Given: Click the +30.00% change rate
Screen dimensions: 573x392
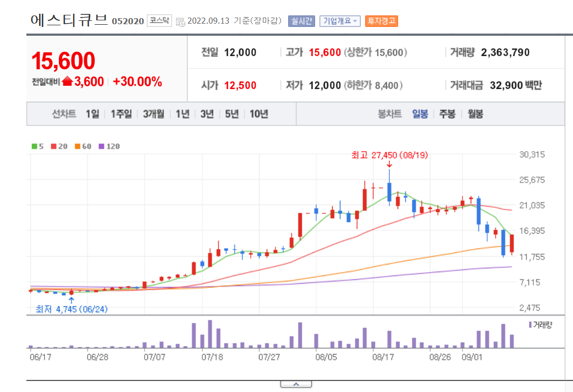Looking at the screenshot, I should pyautogui.click(x=137, y=81).
